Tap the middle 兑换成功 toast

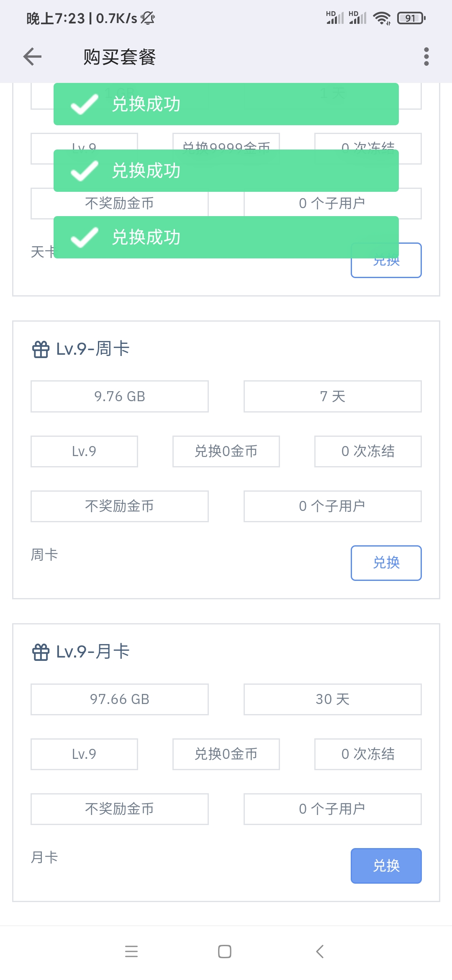click(x=226, y=170)
